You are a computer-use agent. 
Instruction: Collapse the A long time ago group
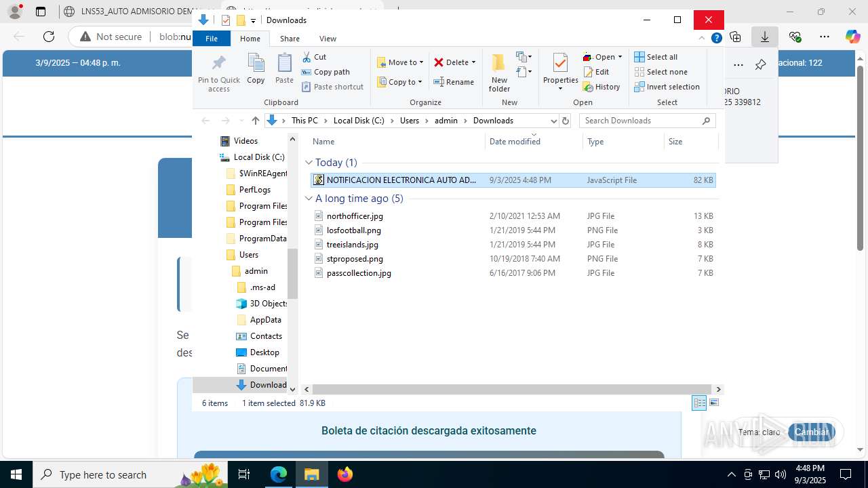coord(309,199)
